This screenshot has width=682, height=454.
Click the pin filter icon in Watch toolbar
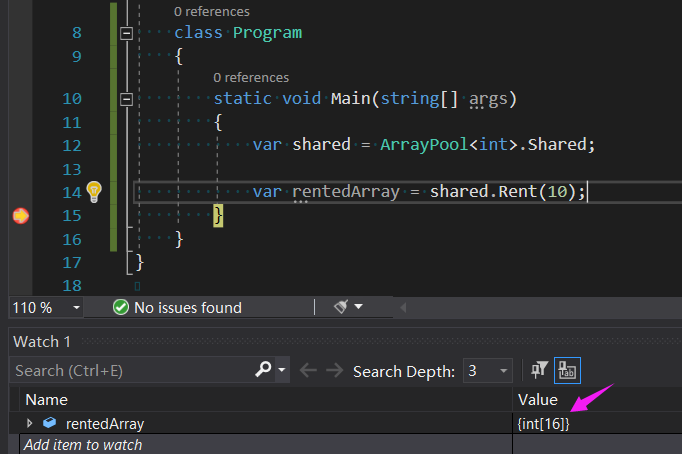[539, 371]
